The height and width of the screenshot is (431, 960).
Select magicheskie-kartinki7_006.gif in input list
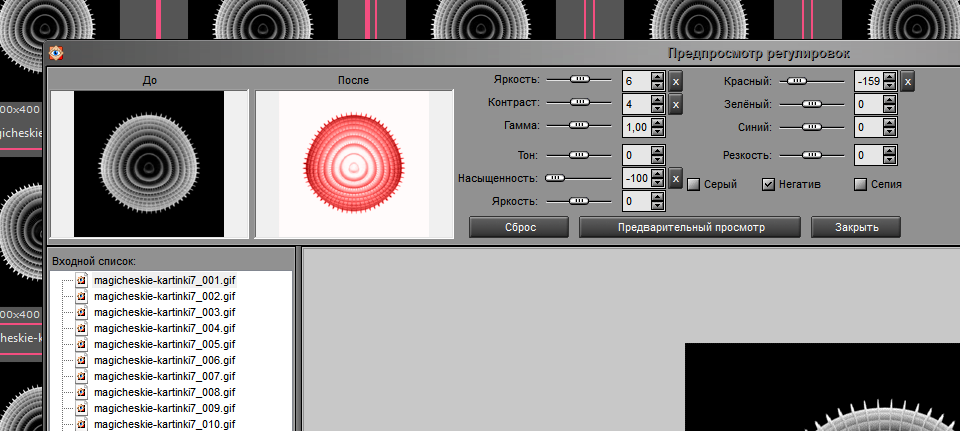[165, 360]
